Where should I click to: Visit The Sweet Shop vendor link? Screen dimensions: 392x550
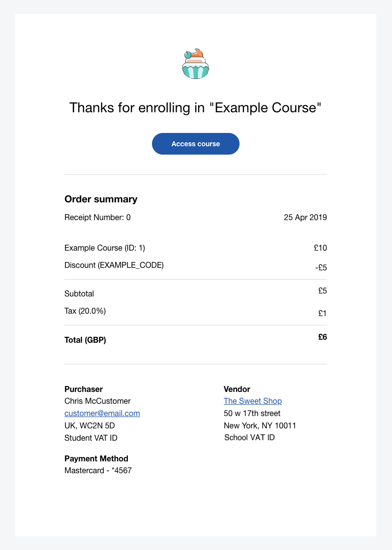(x=253, y=401)
